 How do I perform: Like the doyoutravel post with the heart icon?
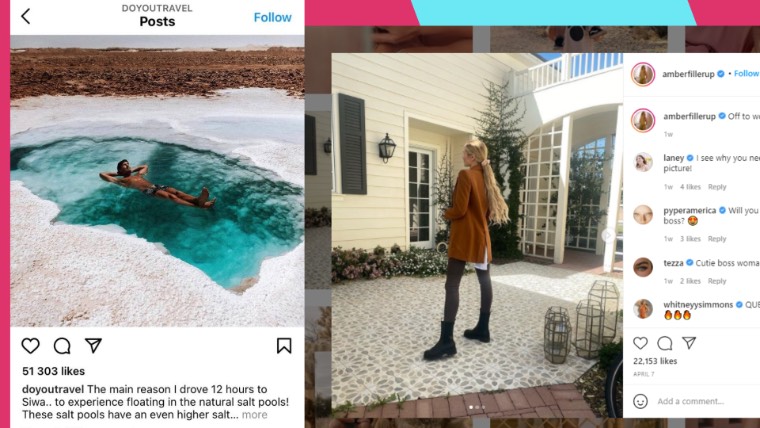click(x=31, y=346)
